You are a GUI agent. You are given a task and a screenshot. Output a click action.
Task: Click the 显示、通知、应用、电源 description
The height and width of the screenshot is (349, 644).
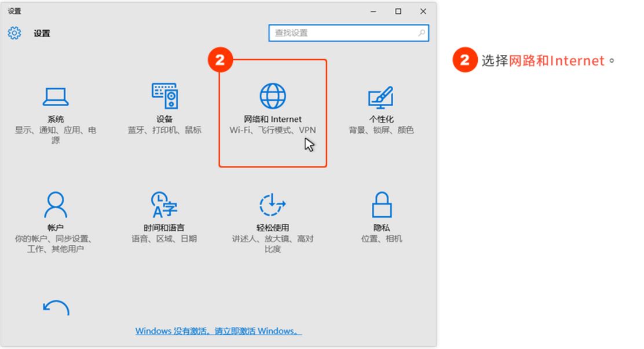[56, 135]
